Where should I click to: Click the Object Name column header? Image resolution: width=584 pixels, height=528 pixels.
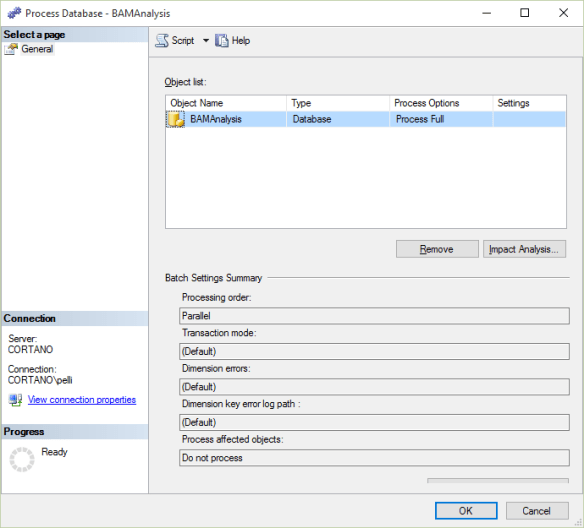point(226,103)
